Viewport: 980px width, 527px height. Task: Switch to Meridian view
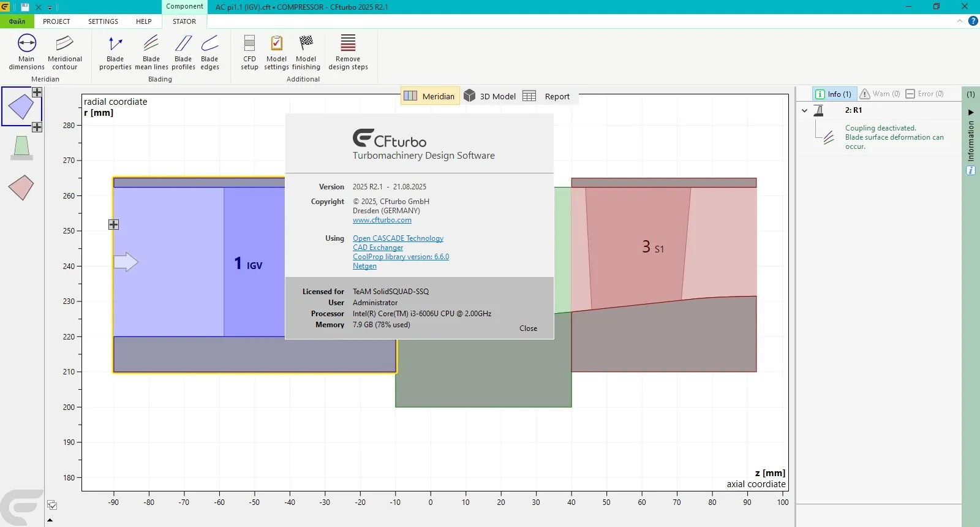pyautogui.click(x=430, y=96)
